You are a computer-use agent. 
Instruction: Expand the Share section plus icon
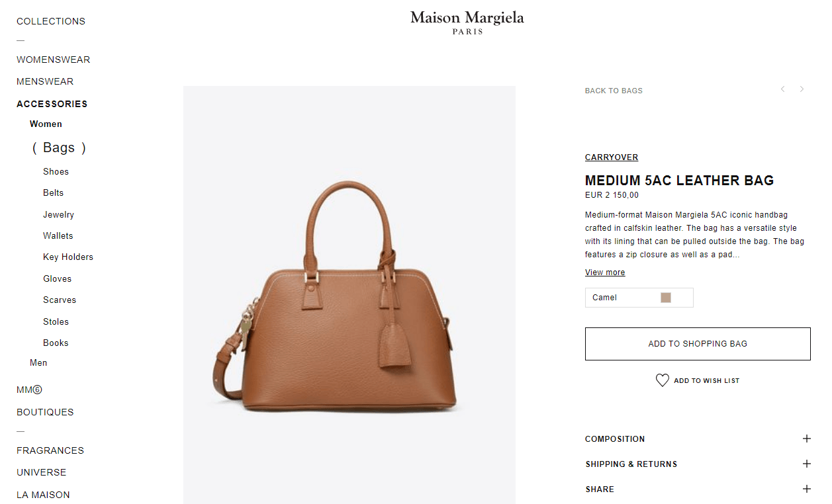(x=806, y=489)
